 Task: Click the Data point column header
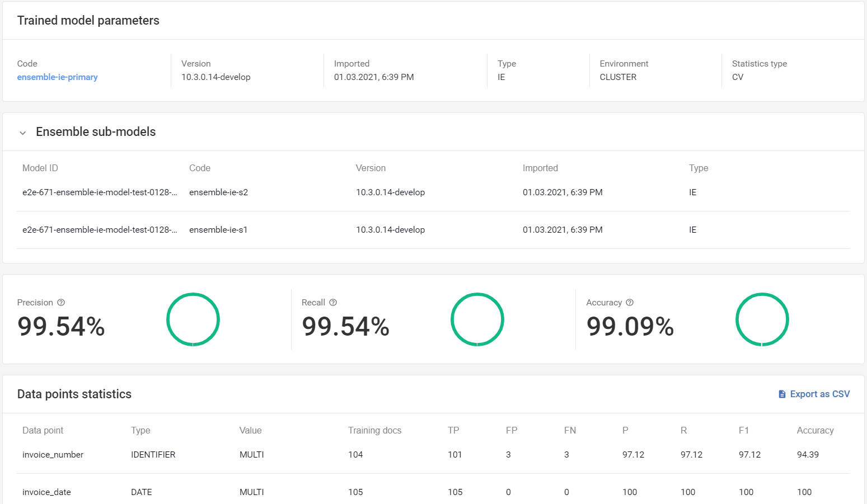[x=43, y=431]
